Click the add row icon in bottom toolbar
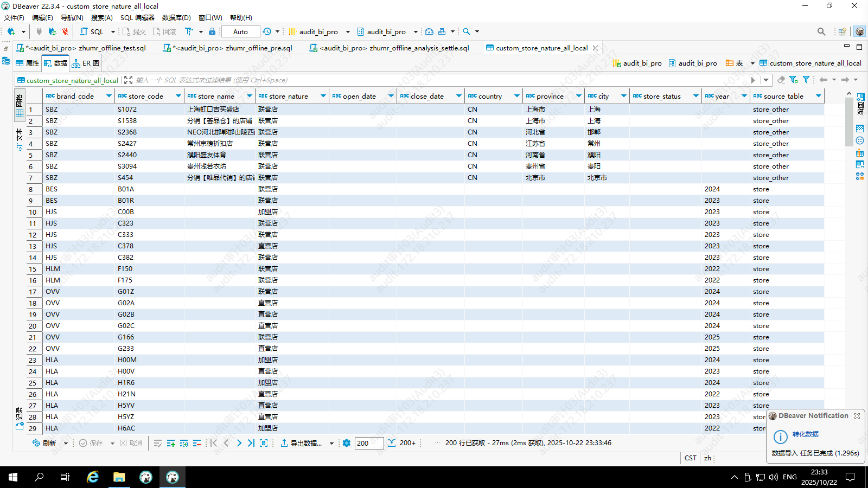This screenshot has width=868, height=488. (171, 443)
